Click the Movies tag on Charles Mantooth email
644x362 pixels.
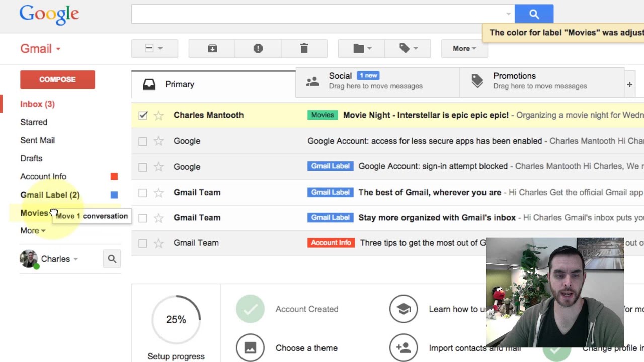pyautogui.click(x=323, y=115)
